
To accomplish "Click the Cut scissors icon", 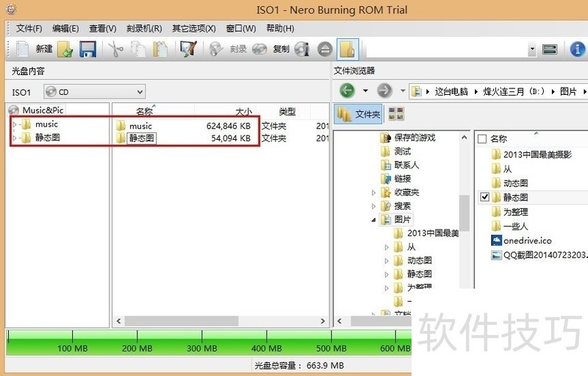I will click(116, 49).
